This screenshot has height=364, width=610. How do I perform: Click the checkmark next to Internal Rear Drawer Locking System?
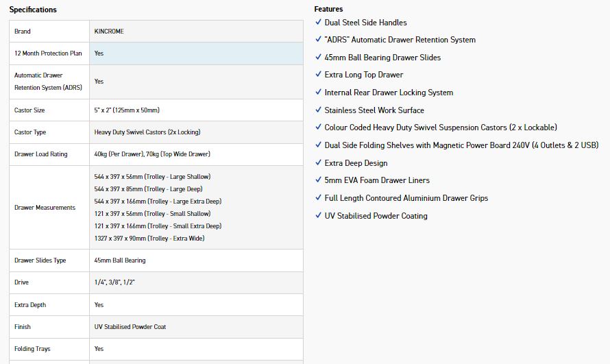click(318, 93)
